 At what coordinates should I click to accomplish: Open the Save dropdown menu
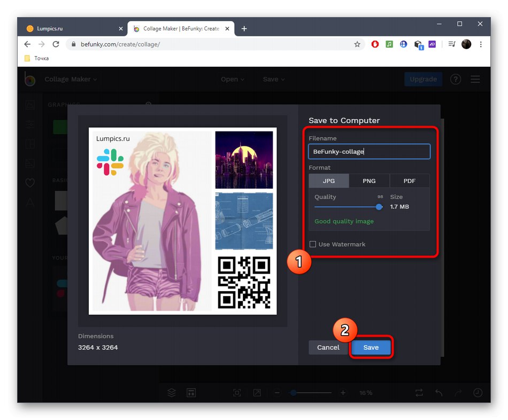click(x=274, y=79)
